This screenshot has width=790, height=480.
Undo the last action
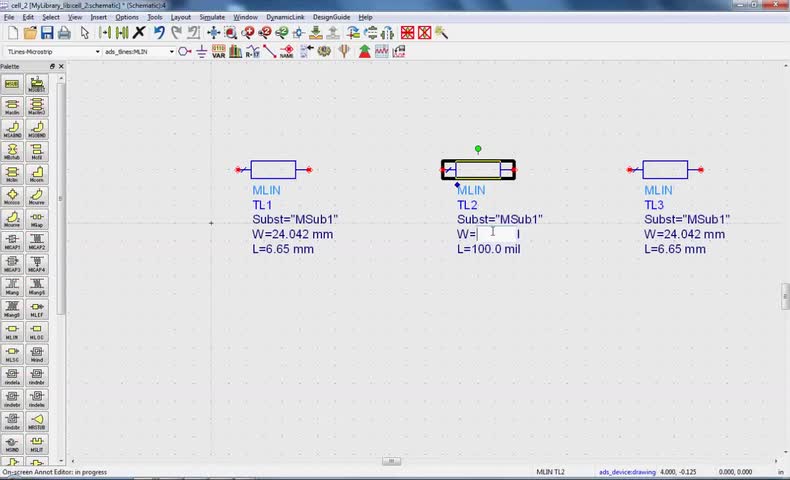159,33
